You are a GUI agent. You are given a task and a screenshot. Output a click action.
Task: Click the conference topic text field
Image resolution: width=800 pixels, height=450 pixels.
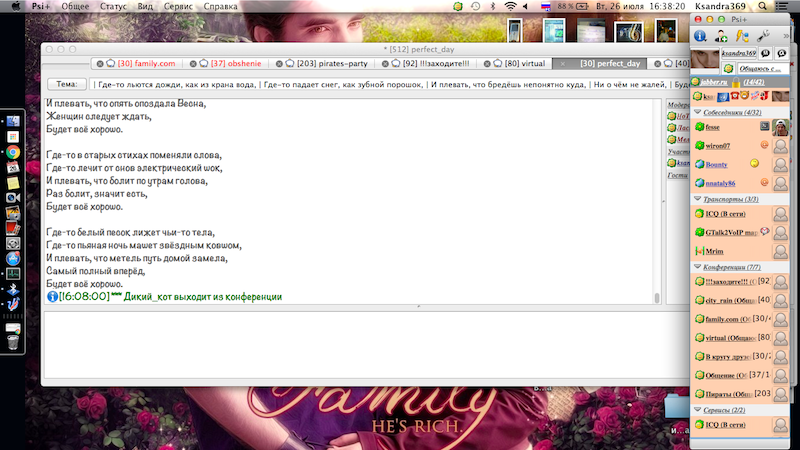(389, 84)
